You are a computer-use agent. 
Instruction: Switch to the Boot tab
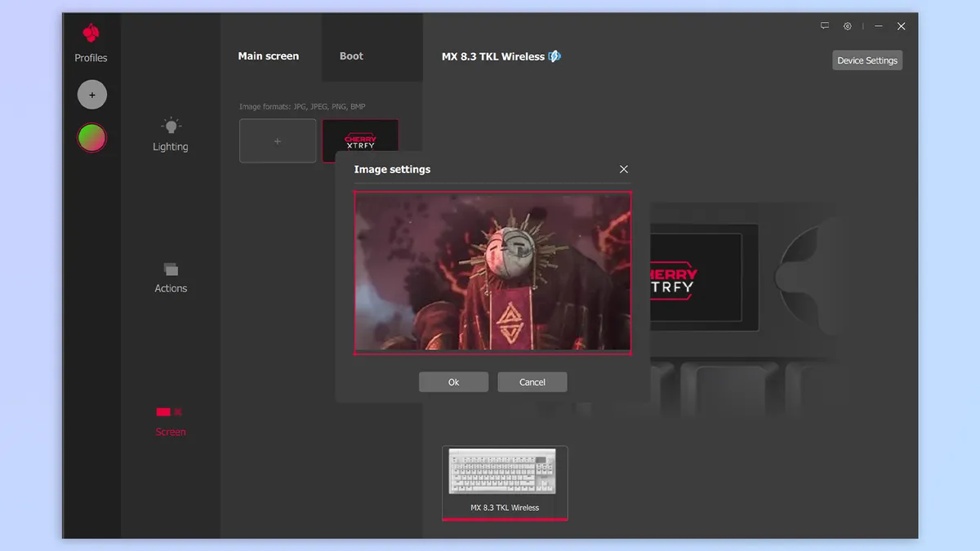351,56
